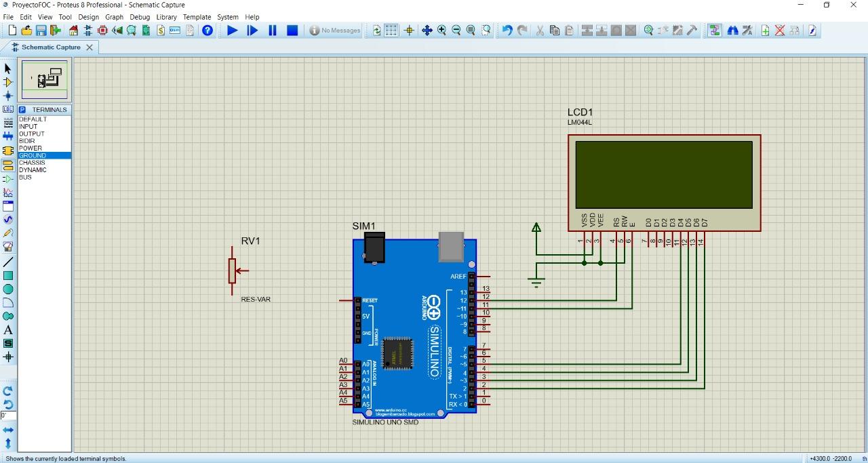Click the pan center-at-cursor icon
868x463 pixels.
[x=427, y=31]
